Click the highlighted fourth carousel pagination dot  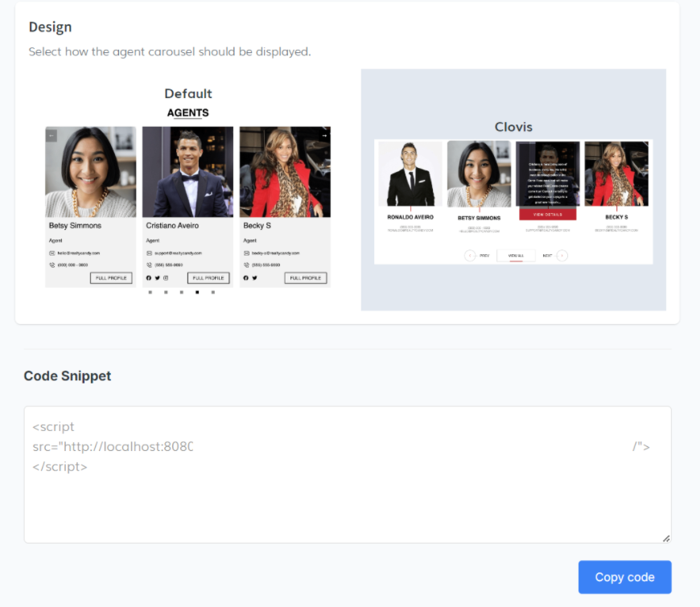pos(197,292)
